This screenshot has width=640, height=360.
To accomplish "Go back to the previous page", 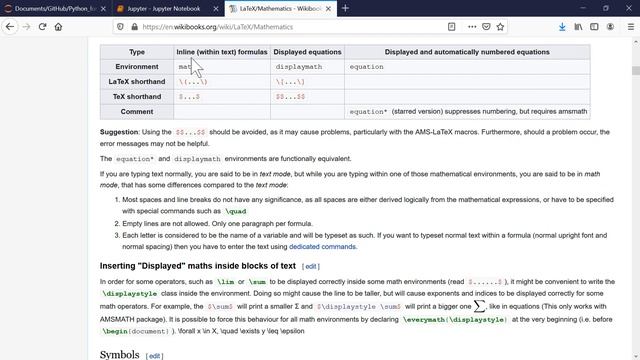I will [x=10, y=27].
